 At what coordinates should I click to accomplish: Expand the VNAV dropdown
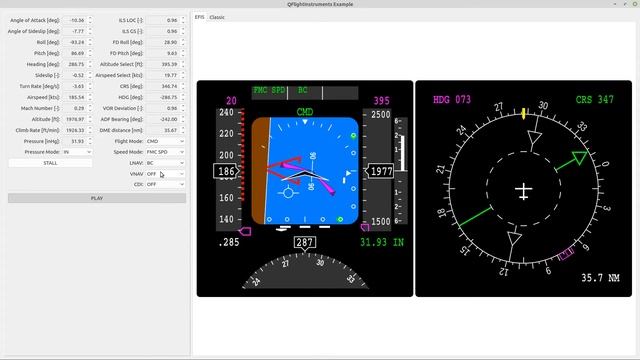pyautogui.click(x=165, y=174)
